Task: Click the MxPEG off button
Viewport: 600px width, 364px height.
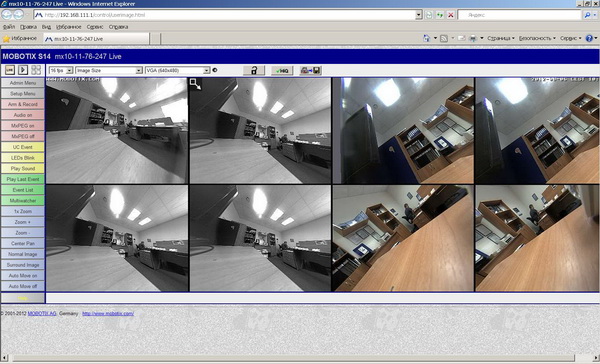Action: pyautogui.click(x=23, y=136)
